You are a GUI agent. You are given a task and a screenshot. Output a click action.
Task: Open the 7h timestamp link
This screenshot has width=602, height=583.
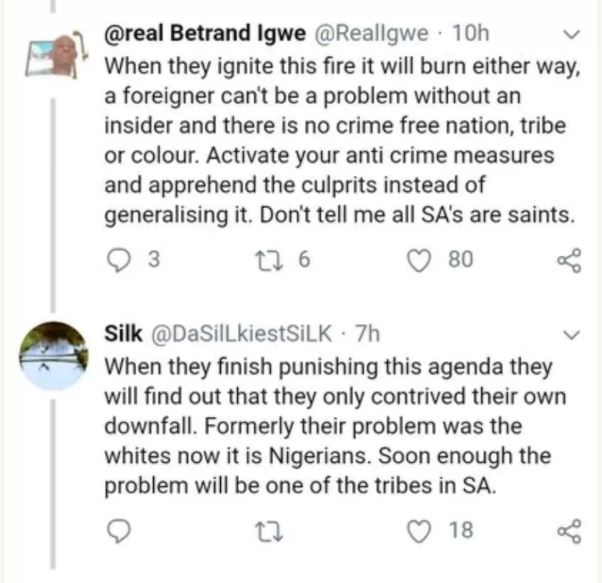[370, 332]
